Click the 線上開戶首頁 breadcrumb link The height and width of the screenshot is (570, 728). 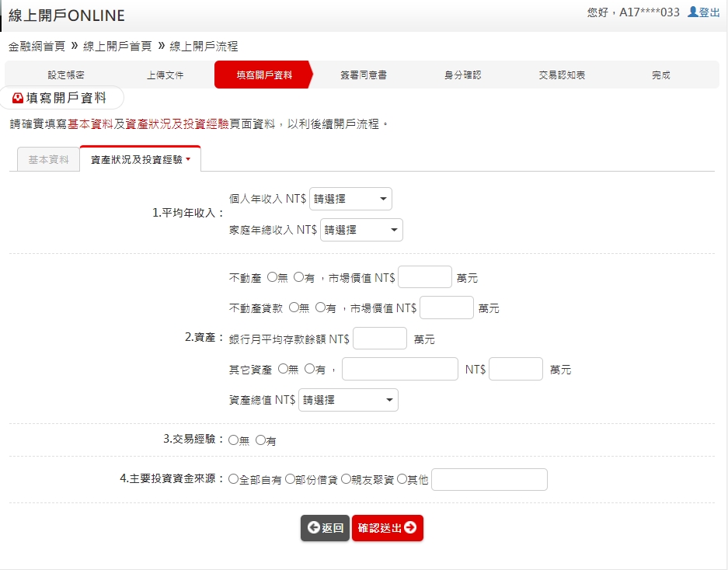117,47
